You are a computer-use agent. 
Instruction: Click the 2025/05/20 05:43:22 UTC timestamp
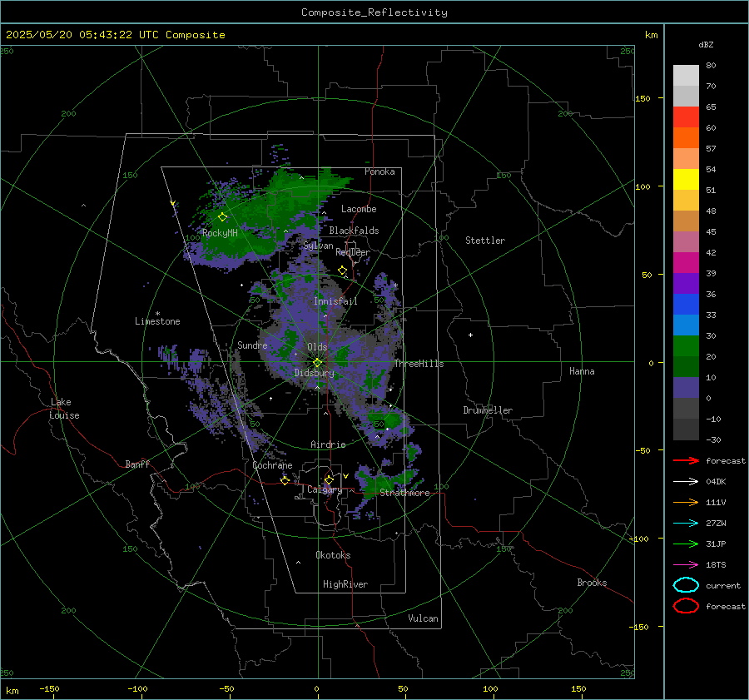click(x=115, y=35)
